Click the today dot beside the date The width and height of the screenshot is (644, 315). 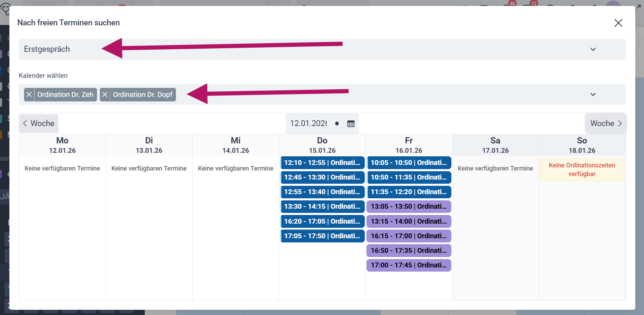click(x=337, y=123)
